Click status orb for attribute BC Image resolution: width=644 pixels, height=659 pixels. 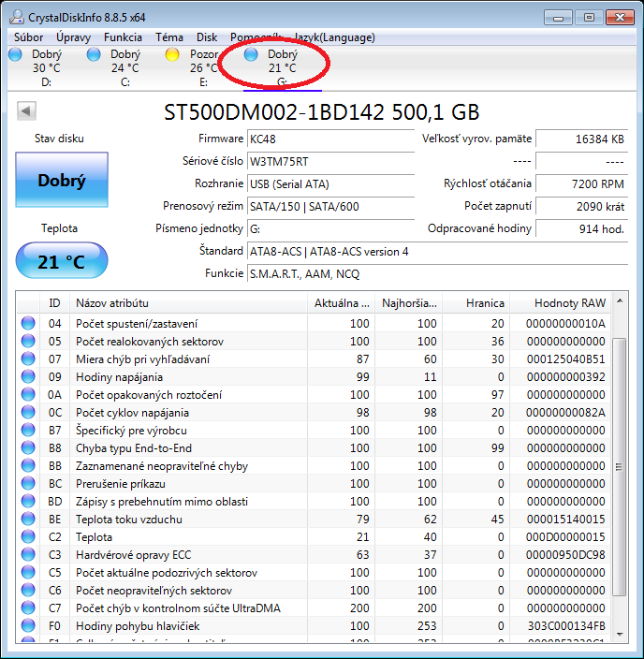point(28,483)
